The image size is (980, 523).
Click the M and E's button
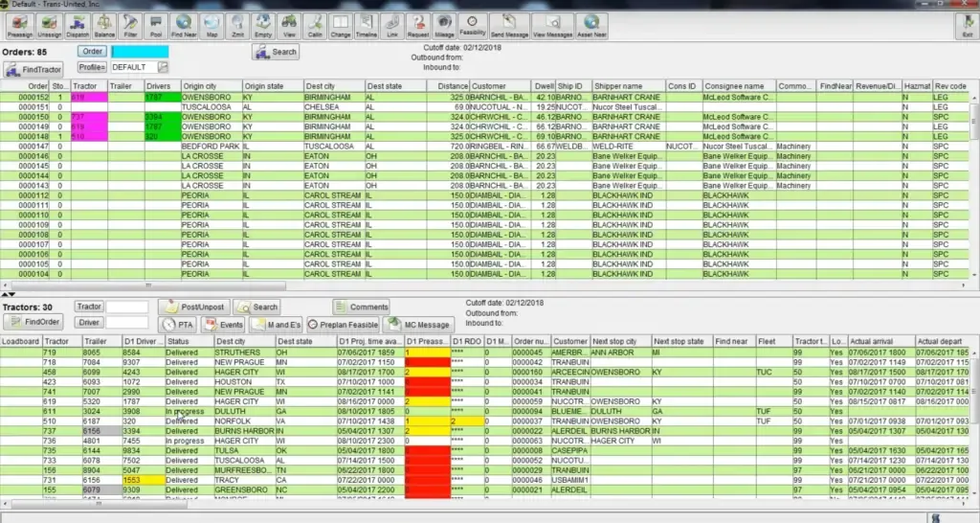pos(276,325)
